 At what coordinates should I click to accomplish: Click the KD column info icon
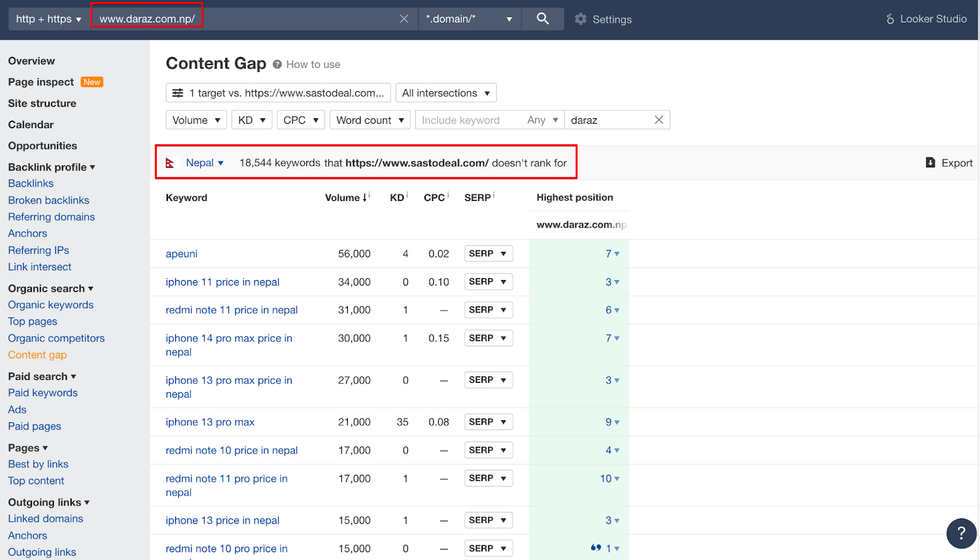point(407,195)
